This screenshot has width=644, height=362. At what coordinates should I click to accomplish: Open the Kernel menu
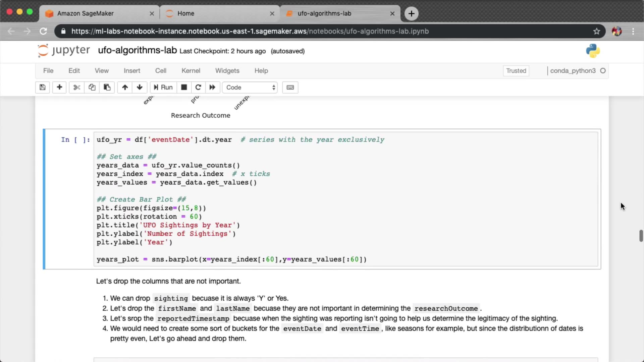[191, 71]
